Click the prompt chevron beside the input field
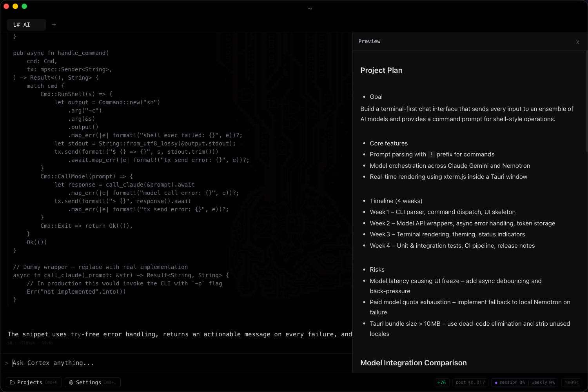Viewport: 588px width, 392px height. point(7,363)
